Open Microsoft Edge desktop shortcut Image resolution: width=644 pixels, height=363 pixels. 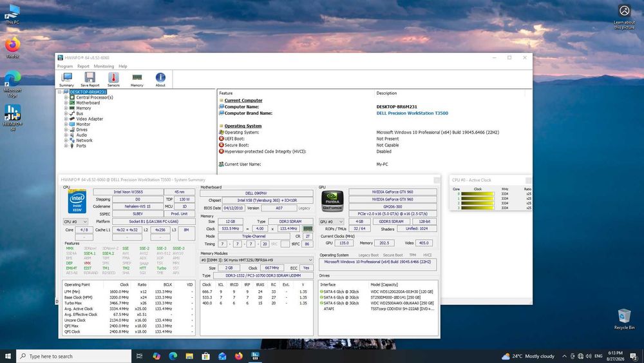[12, 84]
